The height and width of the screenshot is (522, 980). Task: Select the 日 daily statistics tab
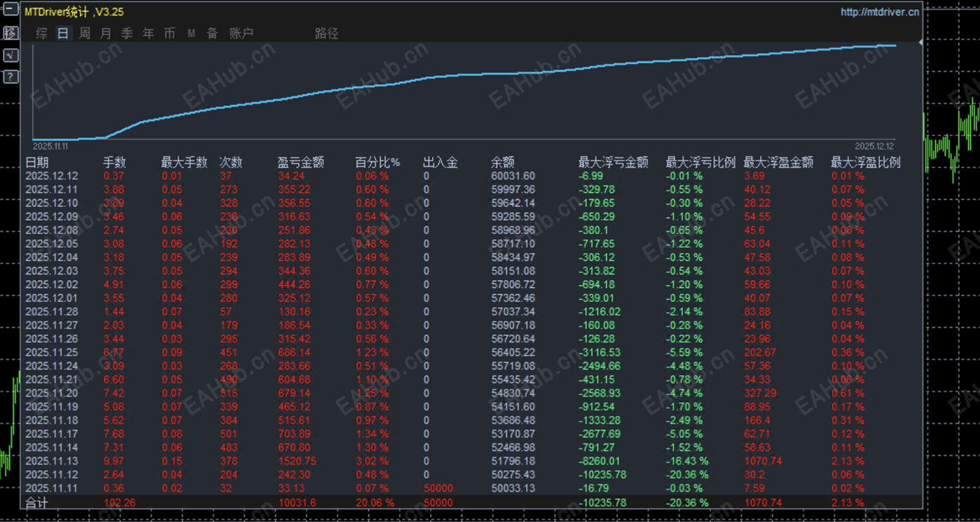[x=63, y=33]
